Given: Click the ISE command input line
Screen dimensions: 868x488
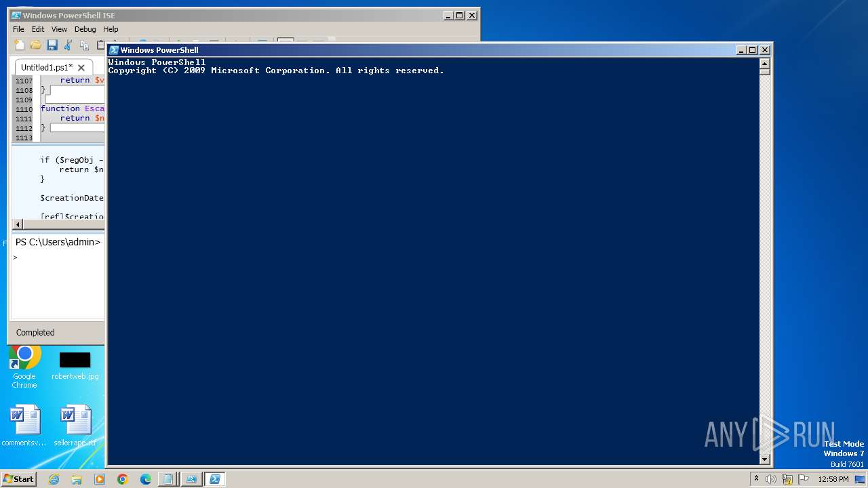Looking at the screenshot, I should point(58,258).
